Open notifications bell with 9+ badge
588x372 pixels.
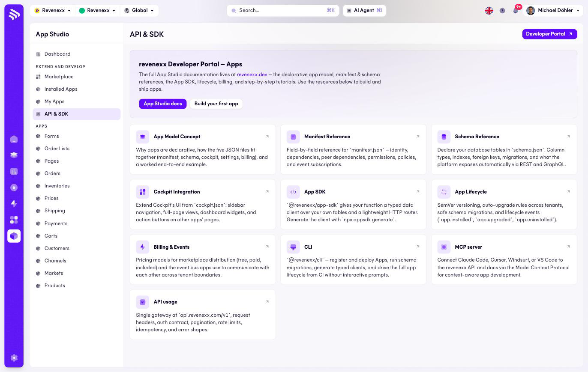tap(516, 10)
